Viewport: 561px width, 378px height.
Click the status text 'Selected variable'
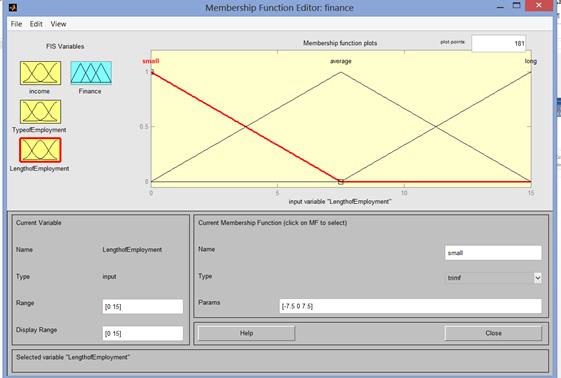tap(73, 357)
